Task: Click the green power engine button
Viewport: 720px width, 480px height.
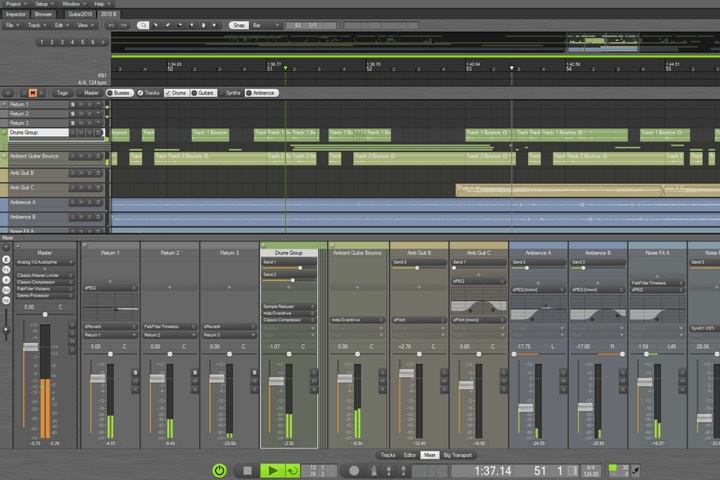Action: 220,470
